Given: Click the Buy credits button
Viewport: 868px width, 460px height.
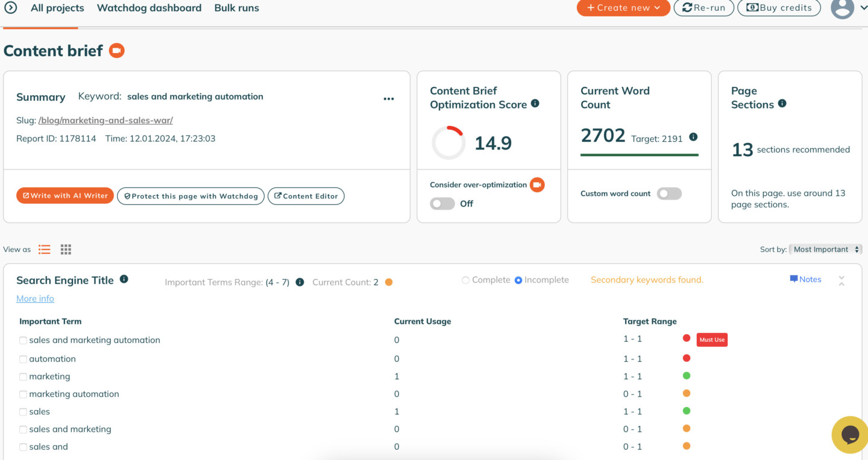Looking at the screenshot, I should 779,8.
